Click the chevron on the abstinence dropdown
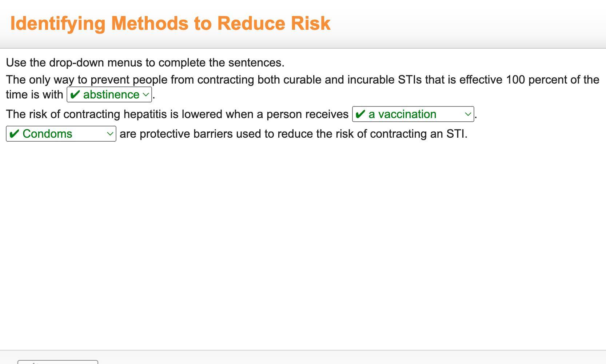The width and height of the screenshot is (606, 364). pyautogui.click(x=145, y=94)
